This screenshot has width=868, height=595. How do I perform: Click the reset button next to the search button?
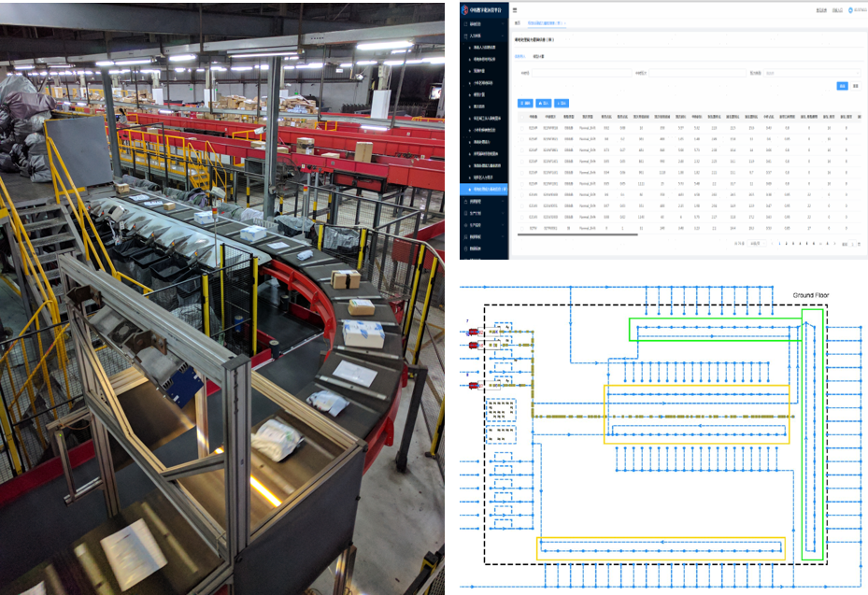point(855,85)
